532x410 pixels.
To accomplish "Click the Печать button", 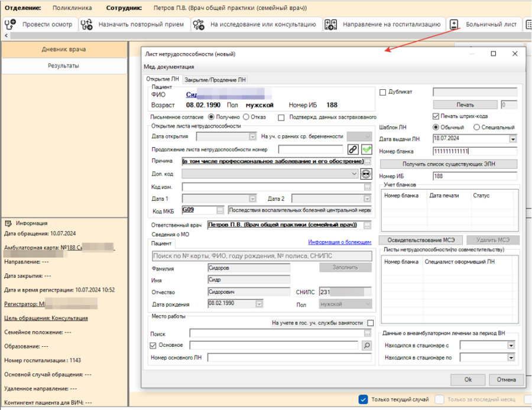I will click(465, 105).
